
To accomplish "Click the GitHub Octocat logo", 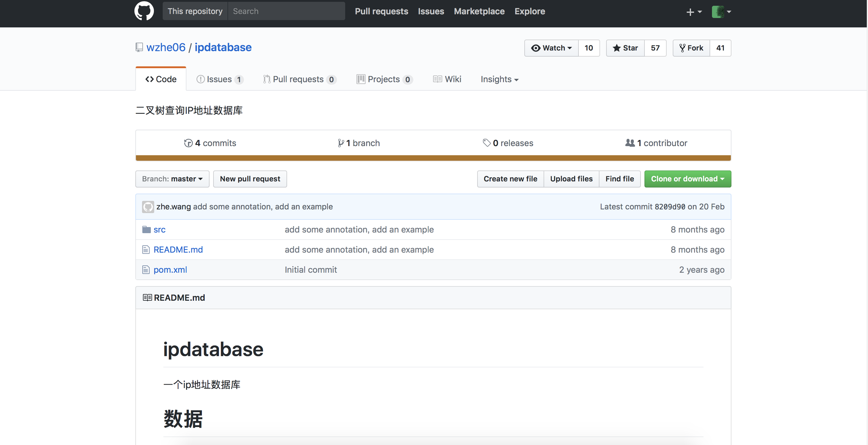I will click(144, 11).
